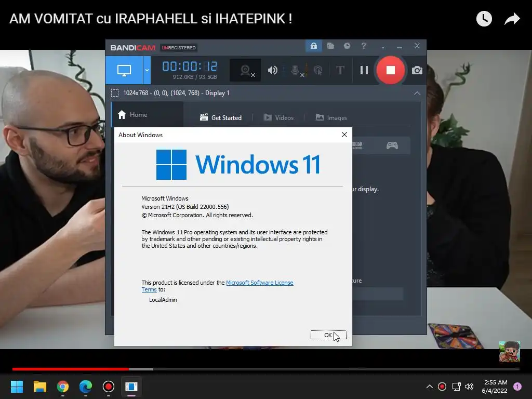Pause the Bandicam recording
Image resolution: width=532 pixels, height=399 pixels.
[x=364, y=70]
